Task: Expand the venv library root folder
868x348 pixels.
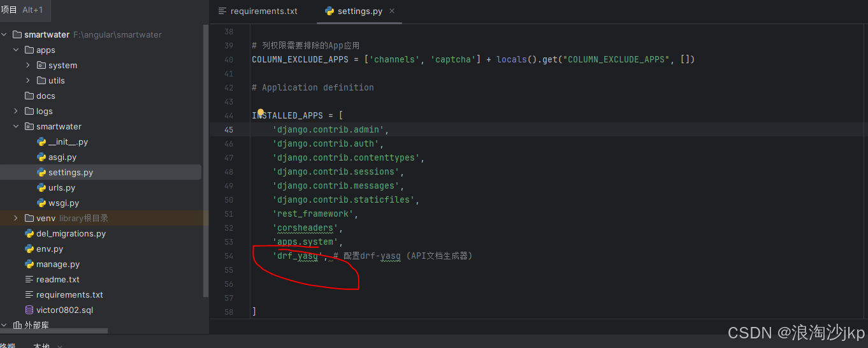Action: pyautogui.click(x=16, y=218)
